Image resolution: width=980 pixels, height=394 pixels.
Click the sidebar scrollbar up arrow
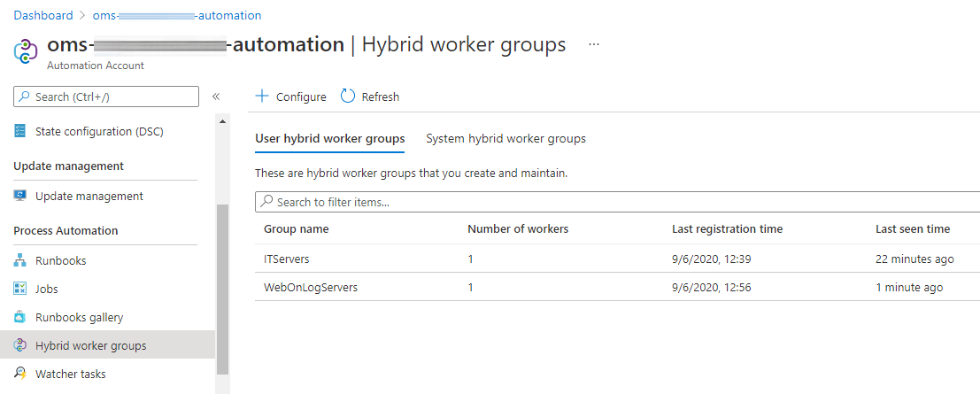pyautogui.click(x=222, y=120)
